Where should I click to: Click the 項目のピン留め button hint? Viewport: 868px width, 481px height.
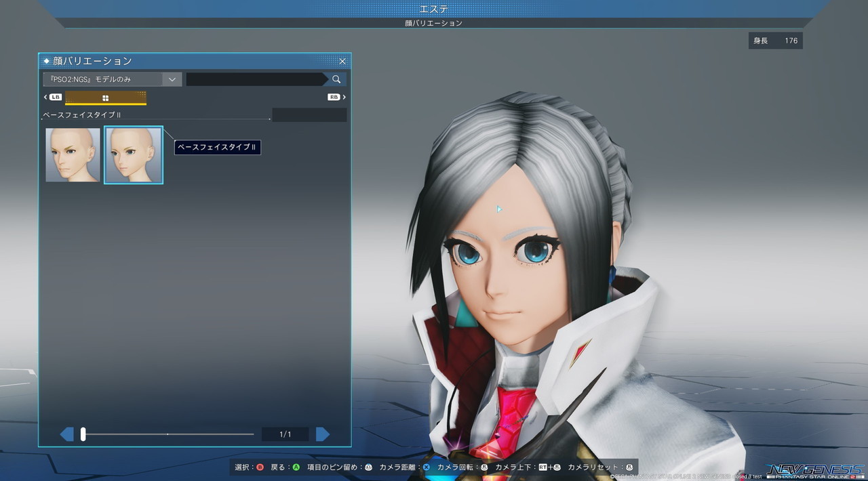pyautogui.click(x=339, y=467)
